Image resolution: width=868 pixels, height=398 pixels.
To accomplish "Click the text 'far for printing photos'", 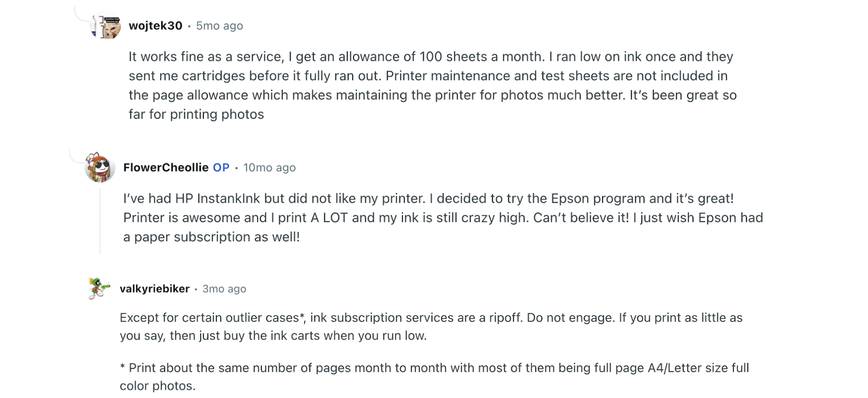I will 196,115.
